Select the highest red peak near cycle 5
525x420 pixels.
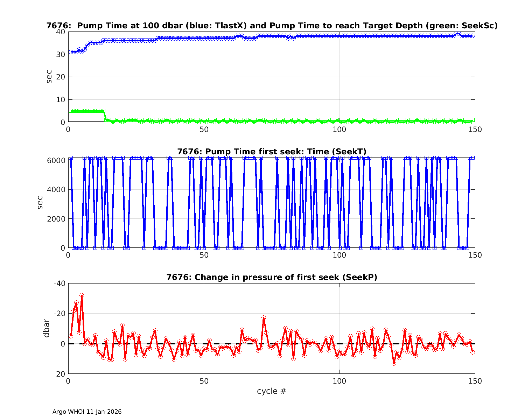(82, 295)
